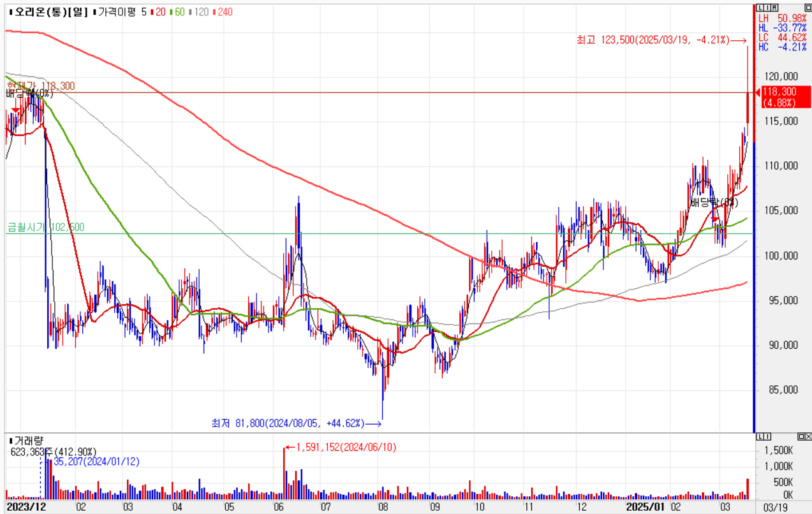Viewport: 812px width, 514px height.
Task: Toggle the green 60-day moving average legend
Action: tap(179, 12)
